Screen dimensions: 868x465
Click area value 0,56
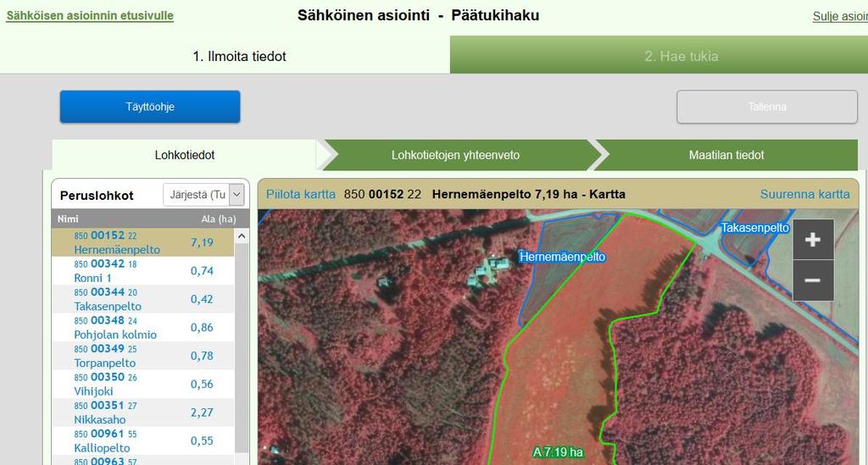202,385
